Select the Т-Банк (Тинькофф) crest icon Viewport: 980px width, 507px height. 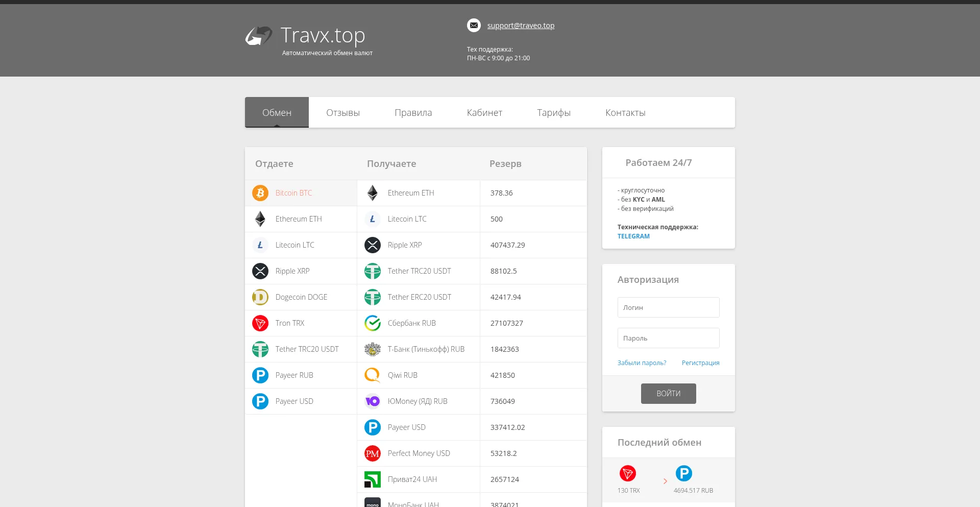coord(373,349)
